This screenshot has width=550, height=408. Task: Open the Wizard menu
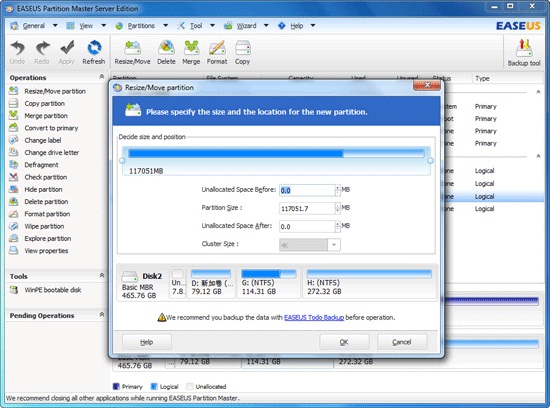pos(246,26)
